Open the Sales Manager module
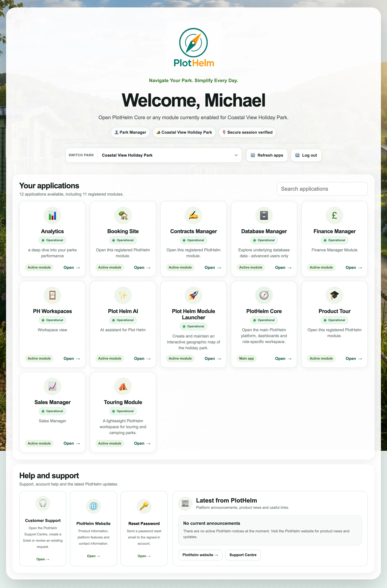 [72, 444]
